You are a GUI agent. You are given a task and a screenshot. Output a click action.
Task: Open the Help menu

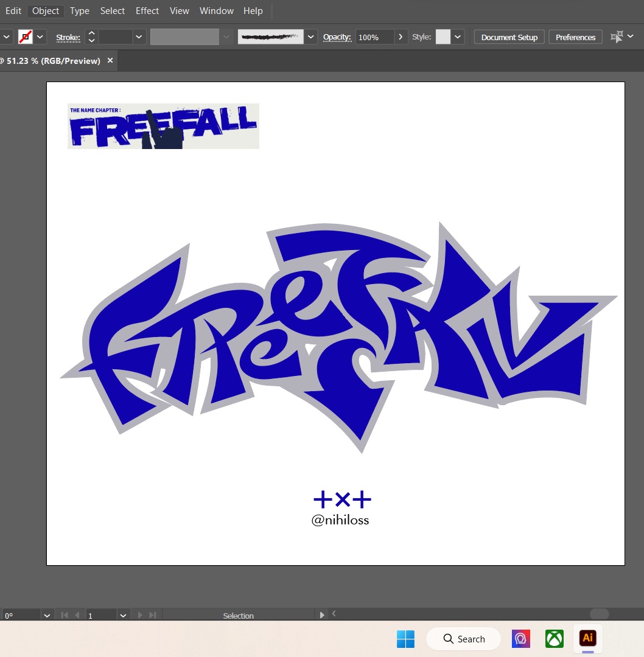point(253,11)
